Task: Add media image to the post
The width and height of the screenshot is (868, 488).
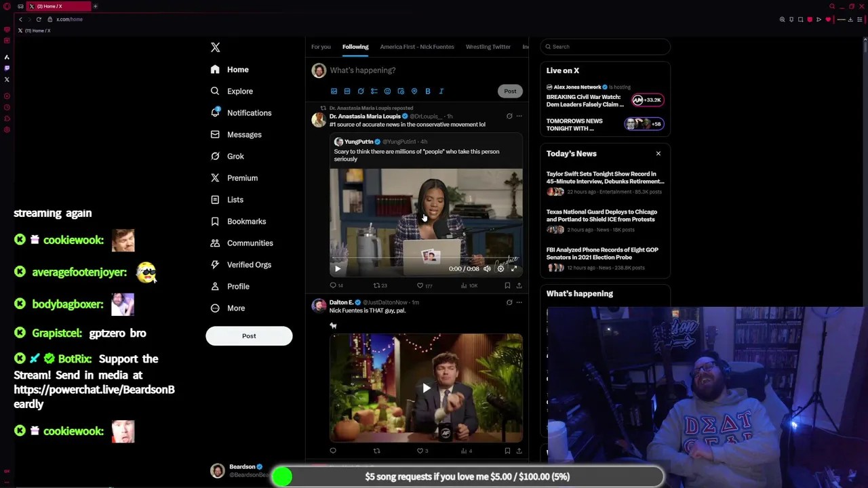Action: point(334,91)
